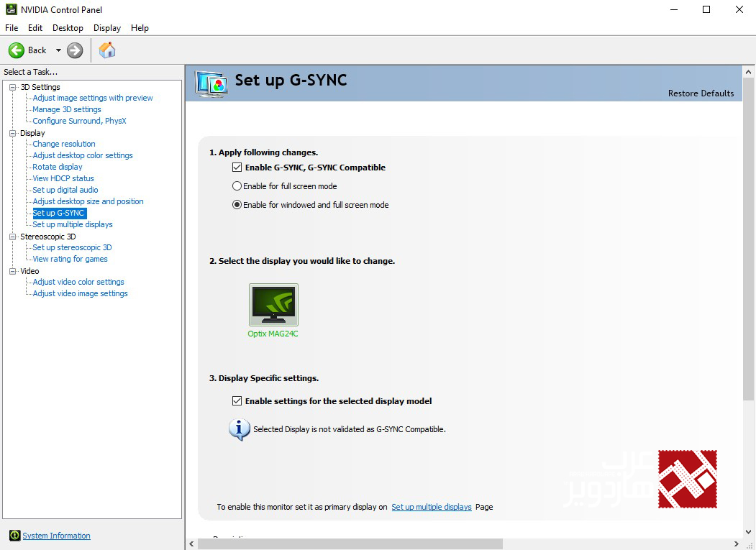
Task: Open Adjust image settings with preview
Action: (93, 98)
